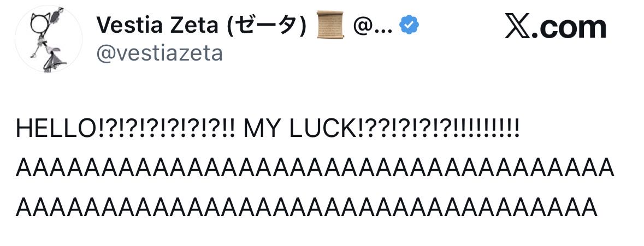Click the first line of repeated A's

315,168
